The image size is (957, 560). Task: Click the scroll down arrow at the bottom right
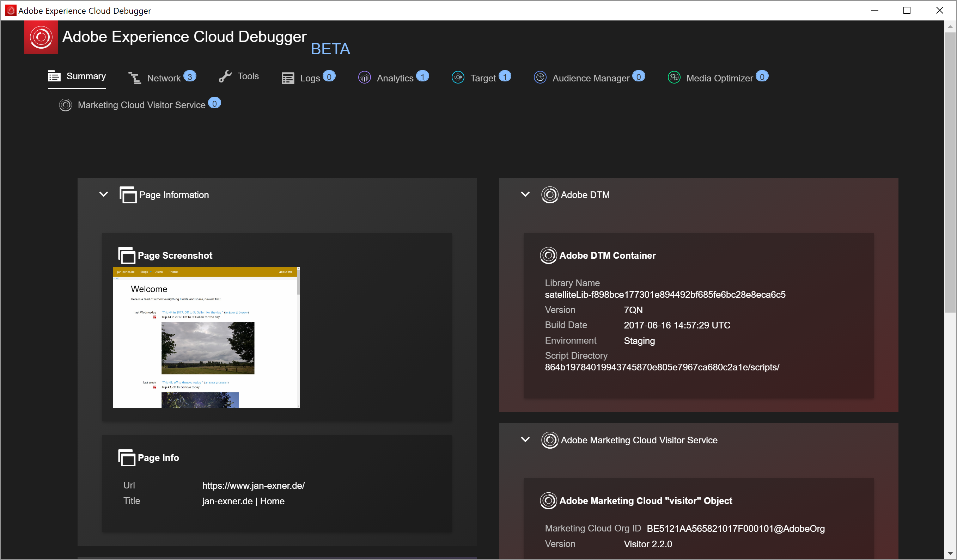[950, 553]
